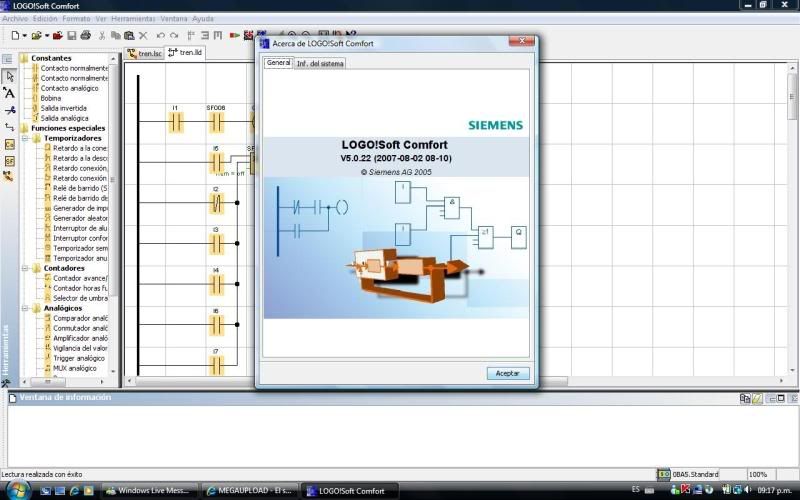
Task: Click the MEGAUPLOAD taskbar button
Action: pyautogui.click(x=249, y=491)
